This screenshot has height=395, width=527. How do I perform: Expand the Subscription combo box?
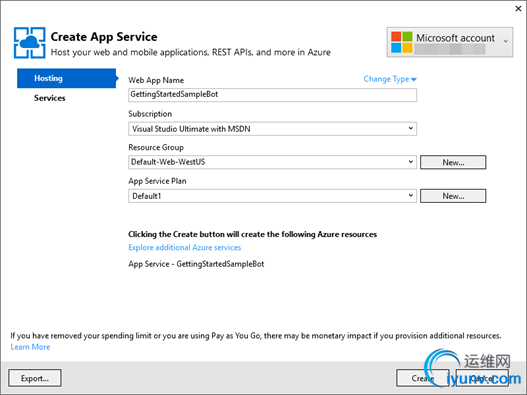[x=272, y=129]
